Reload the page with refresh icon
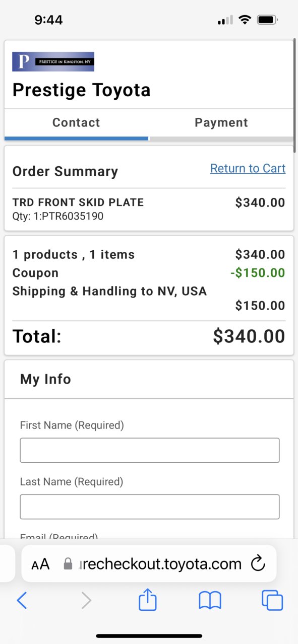This screenshot has width=298, height=644. (258, 564)
